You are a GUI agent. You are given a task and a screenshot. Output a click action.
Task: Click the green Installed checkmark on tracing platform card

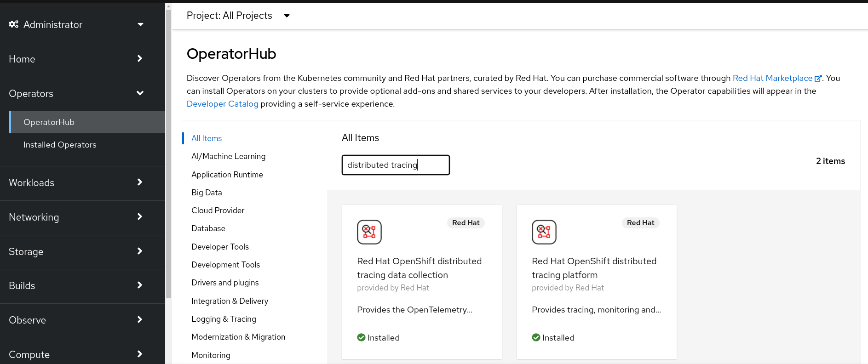[x=536, y=337]
